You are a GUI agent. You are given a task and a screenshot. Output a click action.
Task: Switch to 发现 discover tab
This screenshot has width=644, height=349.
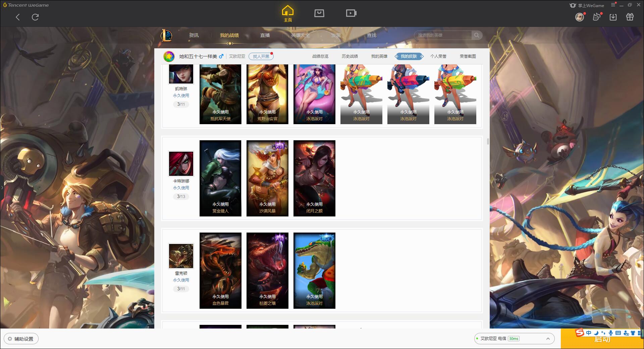tap(336, 35)
